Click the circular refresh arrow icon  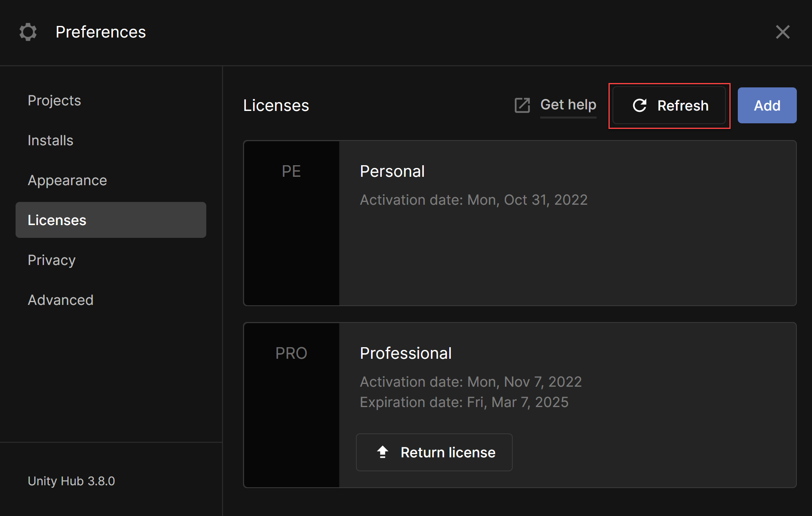pyautogui.click(x=640, y=105)
